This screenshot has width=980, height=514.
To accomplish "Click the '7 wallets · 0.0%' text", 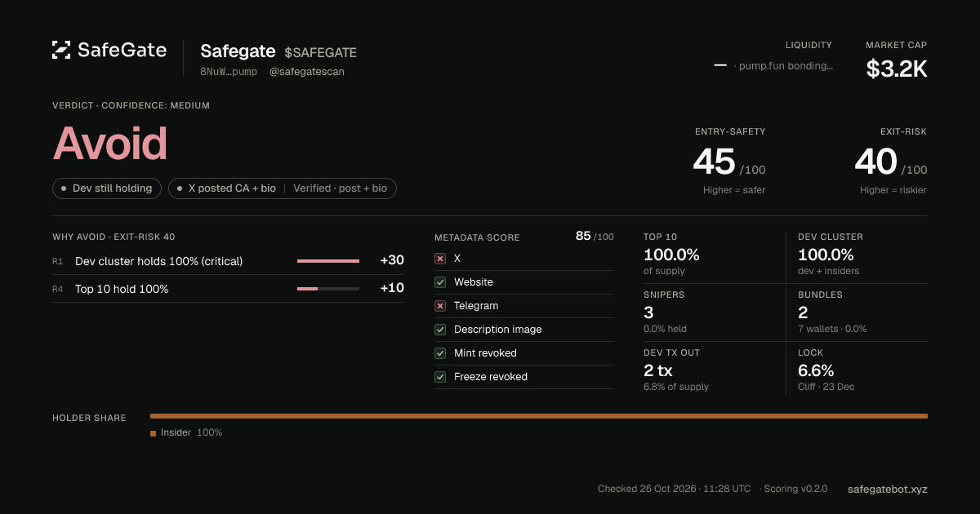I will 832,329.
